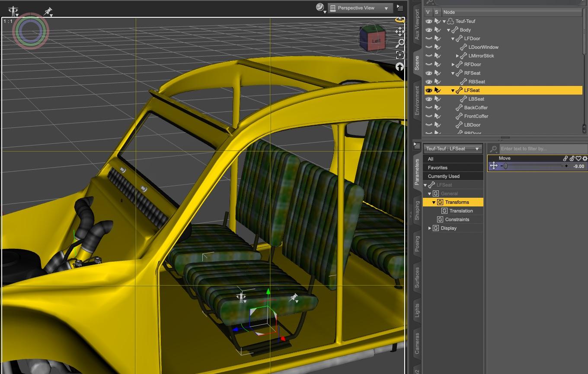This screenshot has width=588, height=374.
Task: Click the pan camera arrows icon
Action: (399, 31)
